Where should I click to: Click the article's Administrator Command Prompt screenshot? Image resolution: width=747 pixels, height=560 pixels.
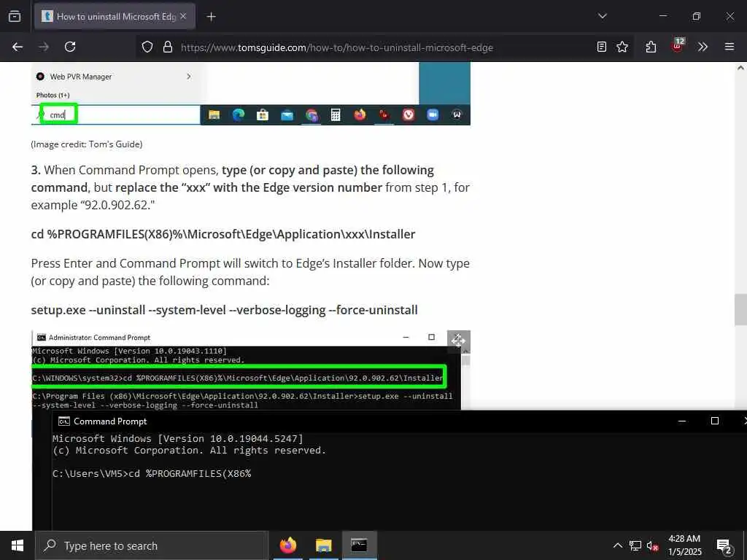tap(251, 370)
